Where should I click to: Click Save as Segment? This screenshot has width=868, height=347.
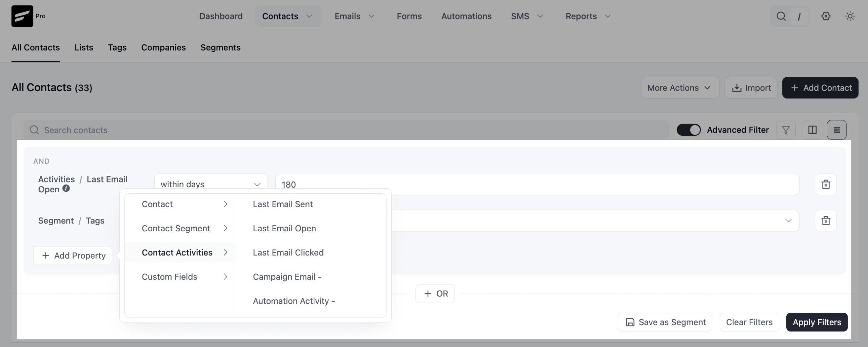click(x=665, y=322)
